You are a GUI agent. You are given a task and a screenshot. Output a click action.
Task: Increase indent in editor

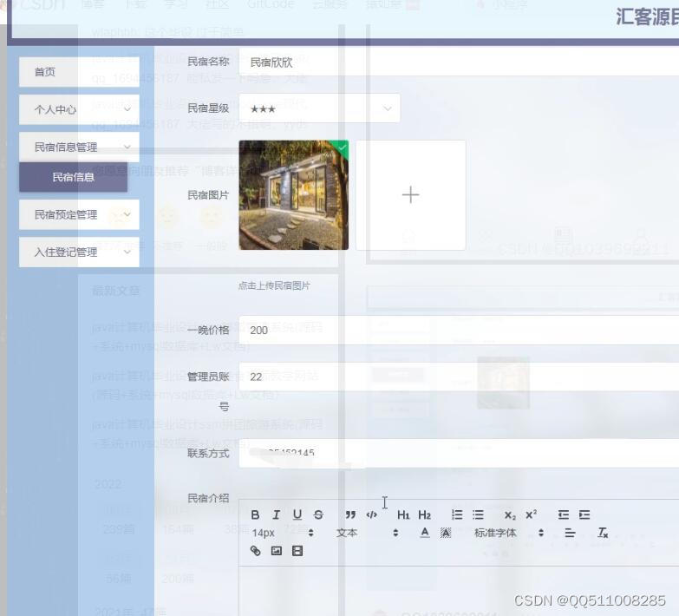tap(584, 514)
